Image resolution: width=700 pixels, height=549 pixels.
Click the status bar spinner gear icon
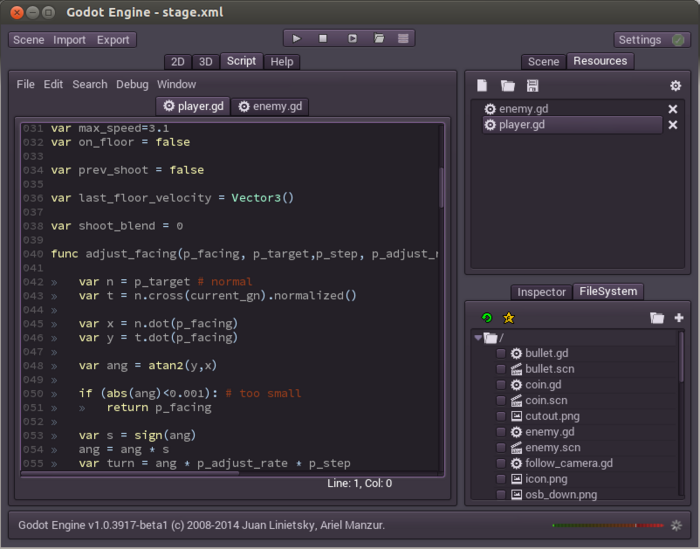click(676, 525)
